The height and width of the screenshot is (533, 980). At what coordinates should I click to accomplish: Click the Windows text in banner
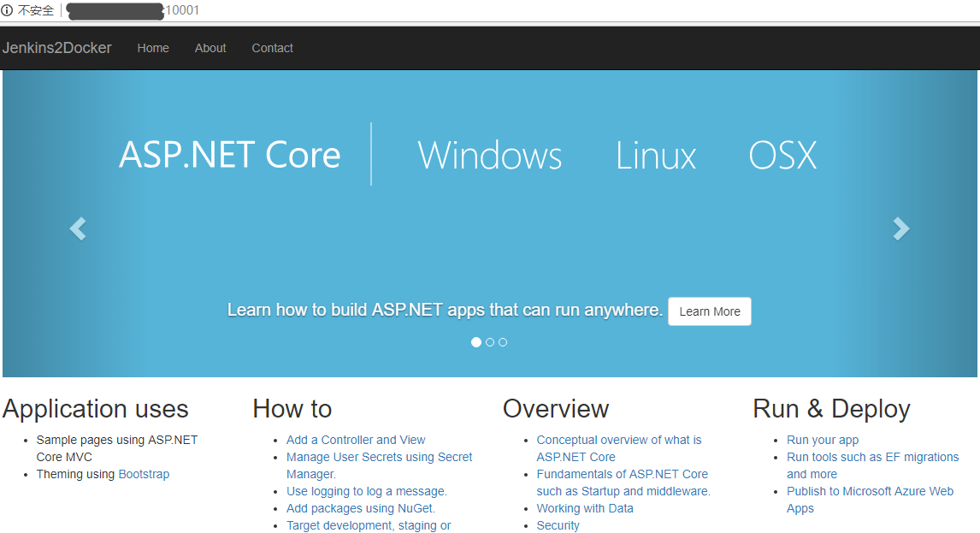[490, 155]
